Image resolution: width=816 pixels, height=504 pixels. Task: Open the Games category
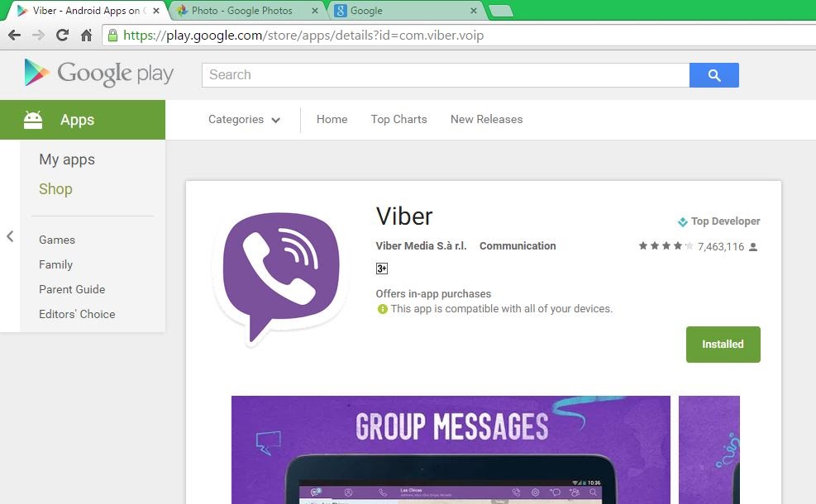click(x=57, y=240)
